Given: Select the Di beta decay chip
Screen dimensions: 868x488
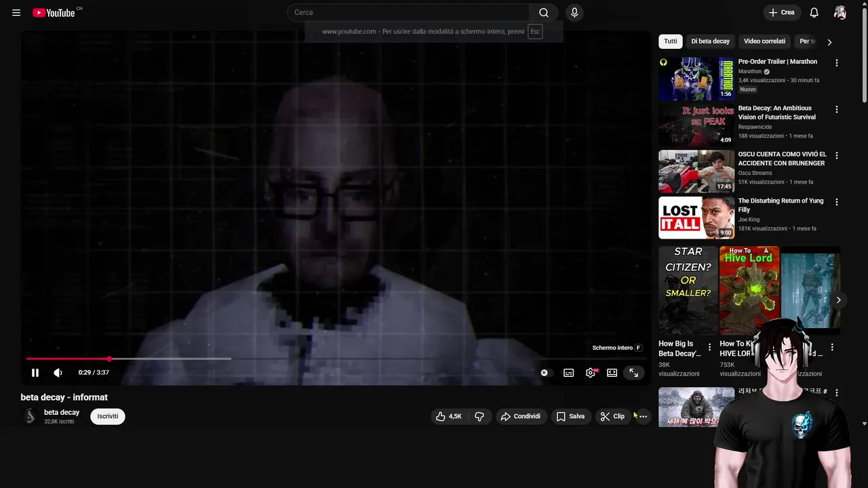Looking at the screenshot, I should tap(710, 41).
